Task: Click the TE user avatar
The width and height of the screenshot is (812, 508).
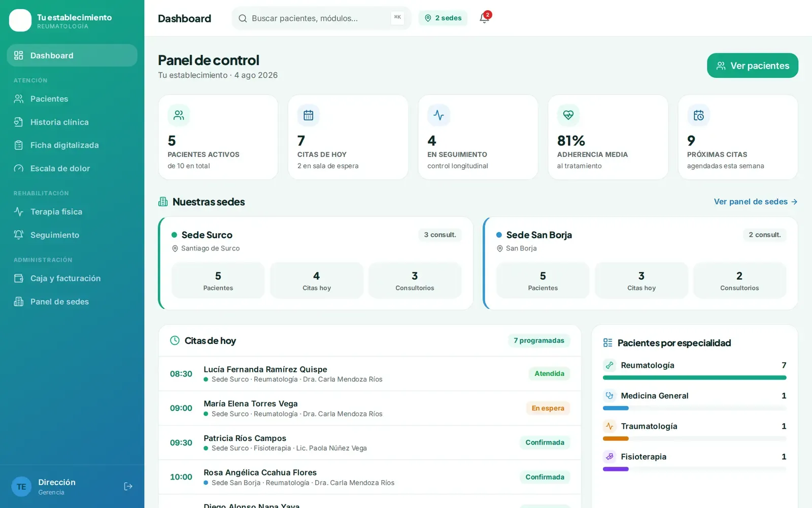Action: coord(21,487)
